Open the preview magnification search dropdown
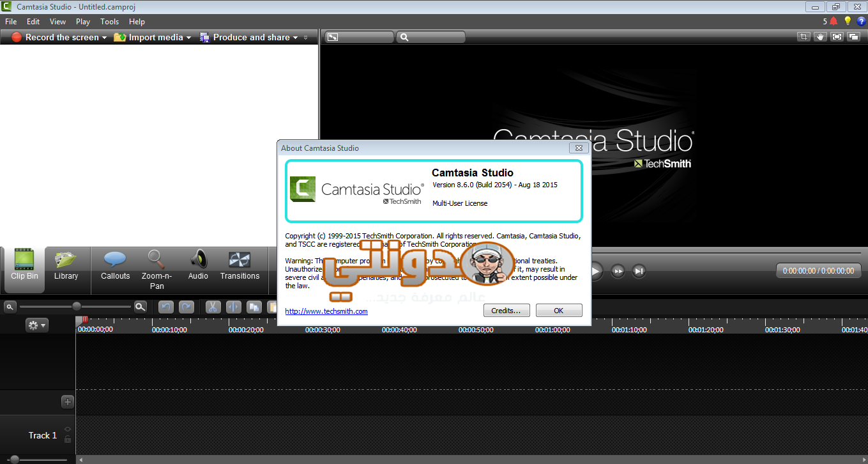 pos(430,37)
